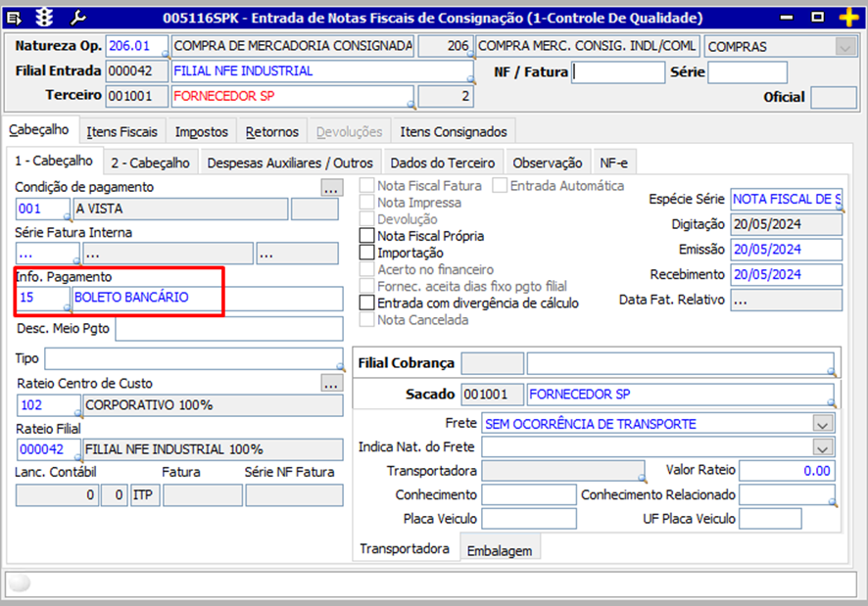The image size is (868, 606).
Task: Click the yellow plus icon
Action: (x=848, y=18)
